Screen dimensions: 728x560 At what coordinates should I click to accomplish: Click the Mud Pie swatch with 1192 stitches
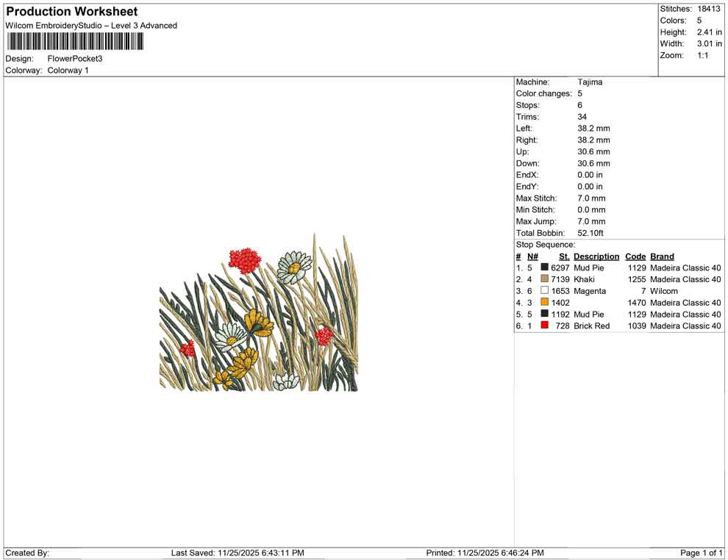(545, 314)
